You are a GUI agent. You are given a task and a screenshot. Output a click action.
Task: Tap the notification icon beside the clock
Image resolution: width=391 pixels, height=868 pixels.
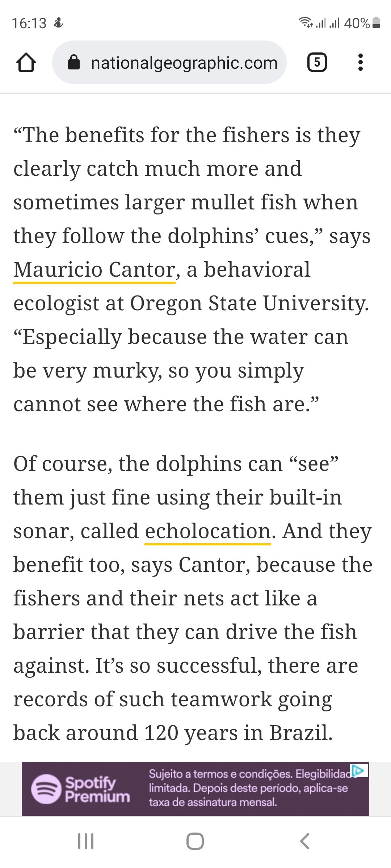pyautogui.click(x=58, y=23)
